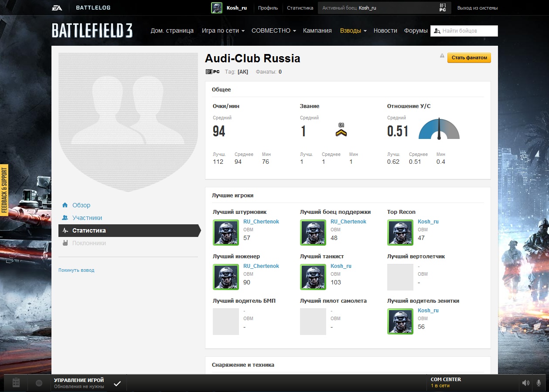Click the clipboard icon in the bottom bar
This screenshot has height=392, width=549.
click(16, 383)
